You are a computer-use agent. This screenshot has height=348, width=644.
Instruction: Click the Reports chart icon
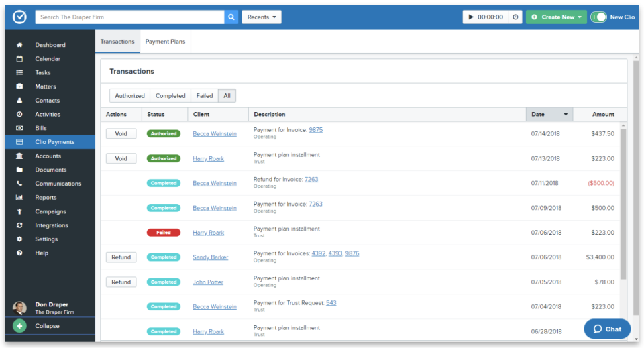pyautogui.click(x=19, y=197)
